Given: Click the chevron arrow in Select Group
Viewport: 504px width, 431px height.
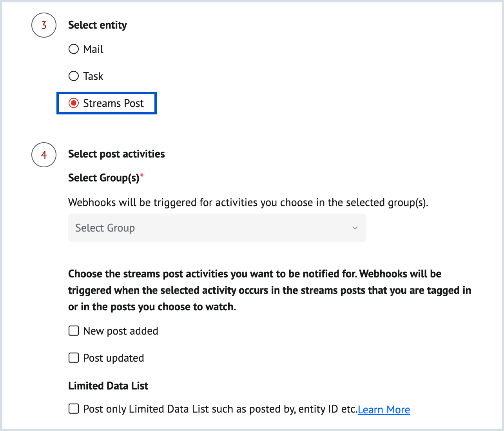Looking at the screenshot, I should coord(355,228).
